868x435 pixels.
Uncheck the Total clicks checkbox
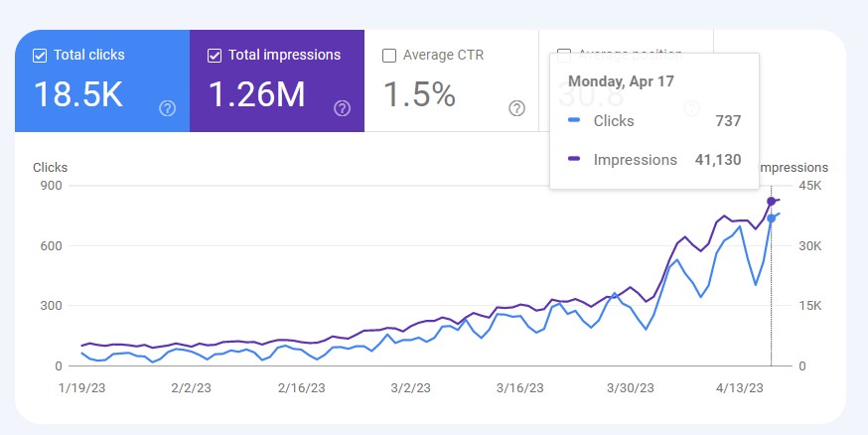click(x=40, y=56)
